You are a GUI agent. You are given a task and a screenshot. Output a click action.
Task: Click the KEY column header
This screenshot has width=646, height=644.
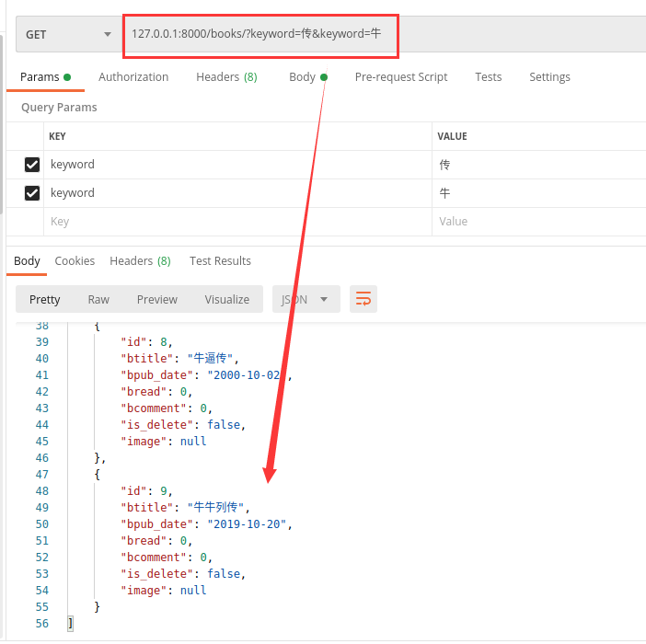tap(57, 136)
